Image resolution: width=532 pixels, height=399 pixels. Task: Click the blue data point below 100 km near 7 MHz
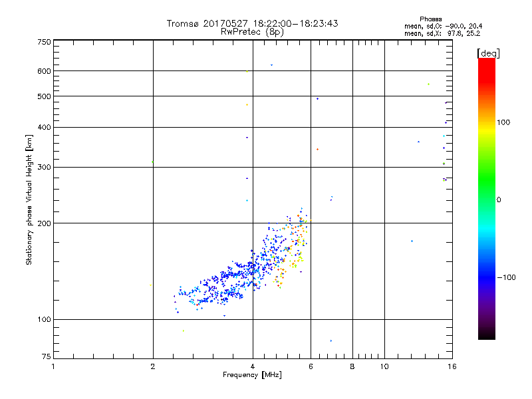331,341
